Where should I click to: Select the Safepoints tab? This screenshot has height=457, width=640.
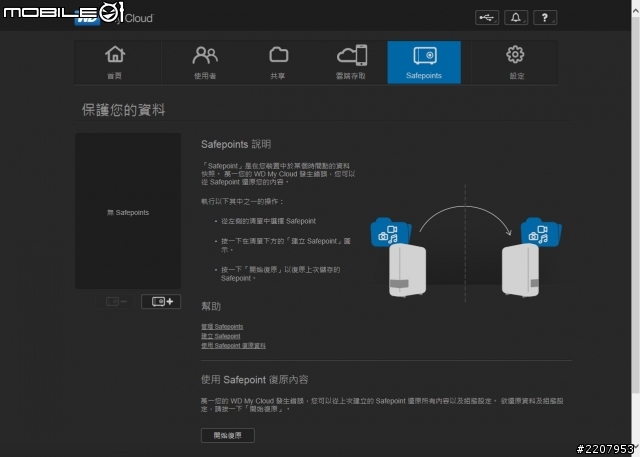point(424,62)
